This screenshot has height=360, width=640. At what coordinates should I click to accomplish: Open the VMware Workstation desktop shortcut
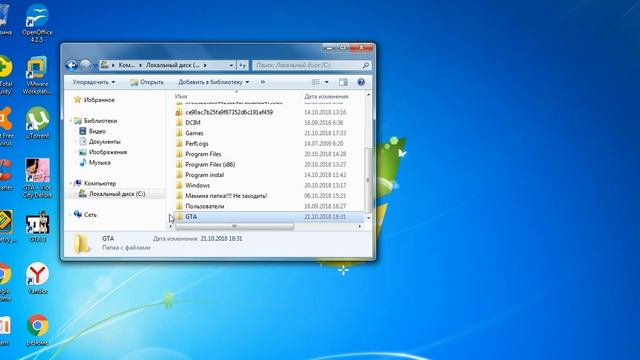click(37, 76)
